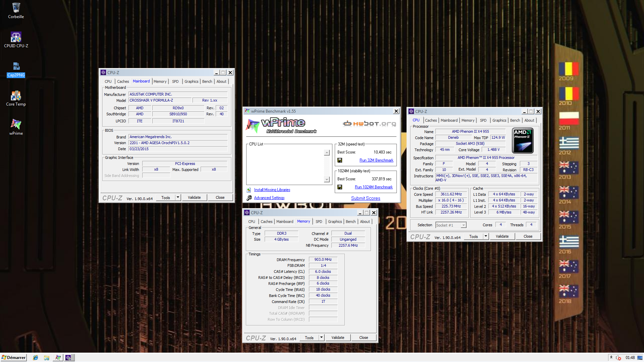
Task: Click the 1024M best score 337,819 sec
Action: click(x=381, y=179)
